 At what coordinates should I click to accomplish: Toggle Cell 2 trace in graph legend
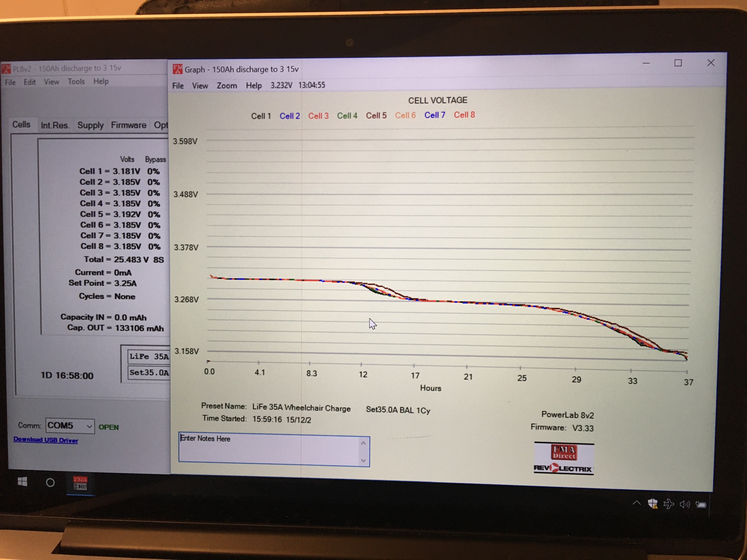(x=290, y=116)
